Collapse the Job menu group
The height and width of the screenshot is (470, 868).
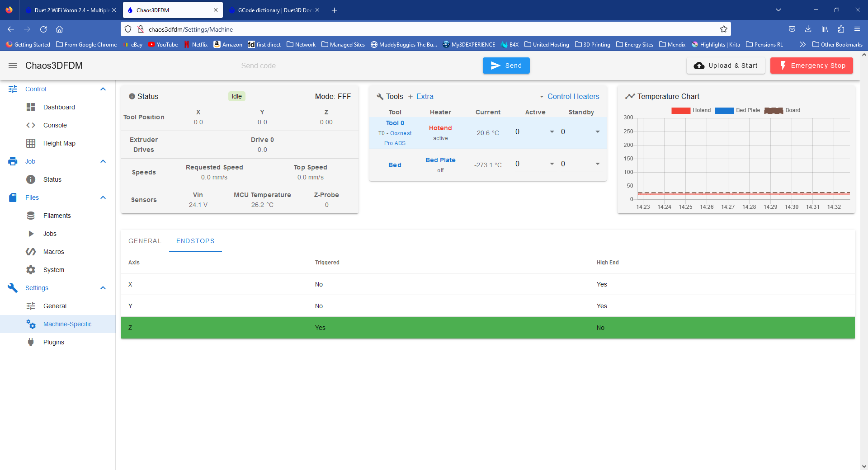[x=103, y=161]
